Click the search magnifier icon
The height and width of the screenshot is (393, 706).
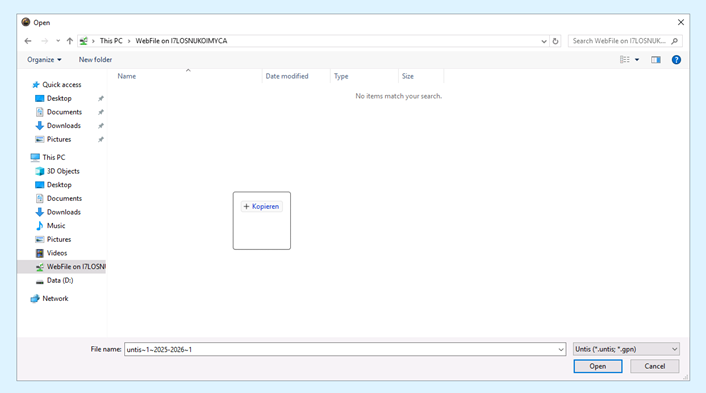tap(674, 41)
